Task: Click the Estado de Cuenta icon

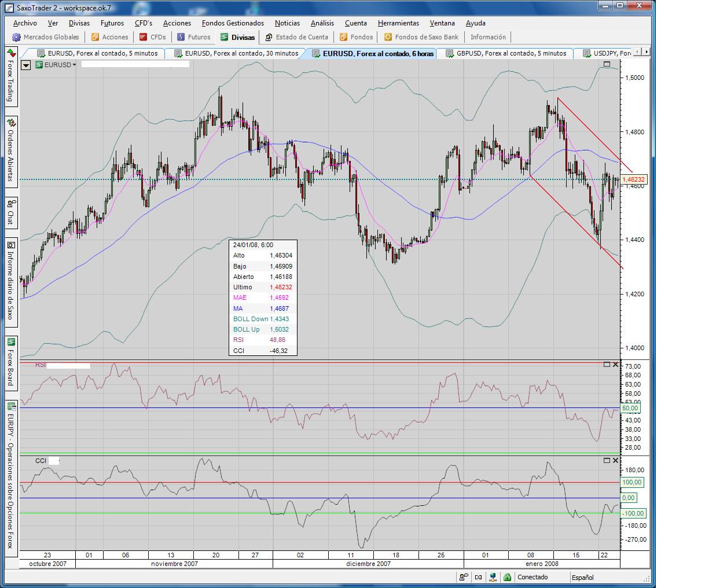Action: coord(269,37)
